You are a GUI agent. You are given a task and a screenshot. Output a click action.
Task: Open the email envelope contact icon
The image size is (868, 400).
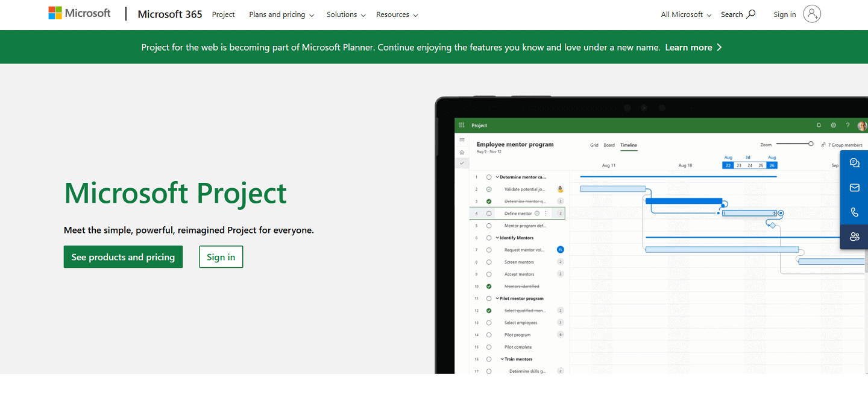click(854, 187)
